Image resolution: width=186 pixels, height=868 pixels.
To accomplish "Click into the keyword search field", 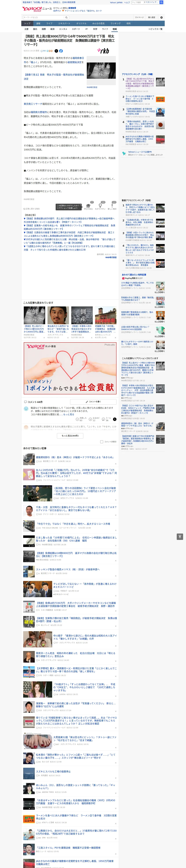I will (x=44, y=18).
